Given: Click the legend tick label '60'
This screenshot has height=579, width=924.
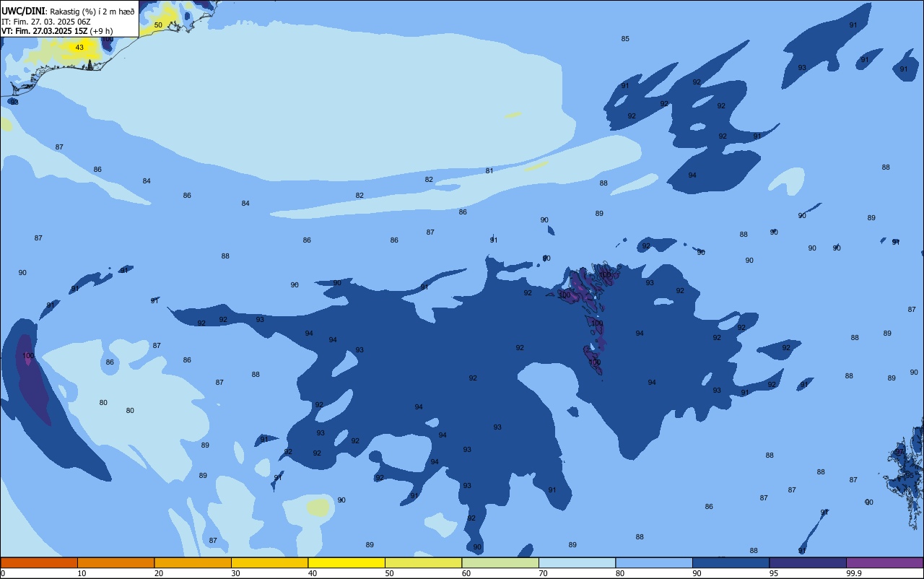Looking at the screenshot, I should [466, 573].
